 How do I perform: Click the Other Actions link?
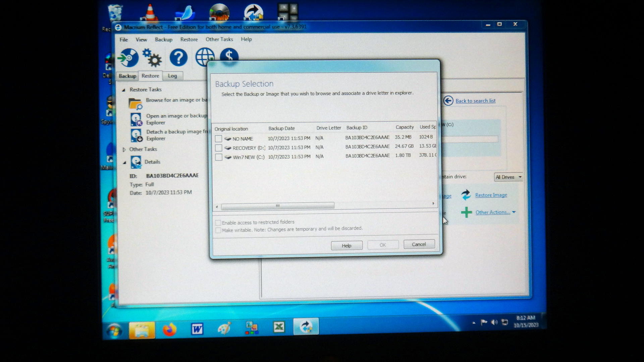click(493, 212)
